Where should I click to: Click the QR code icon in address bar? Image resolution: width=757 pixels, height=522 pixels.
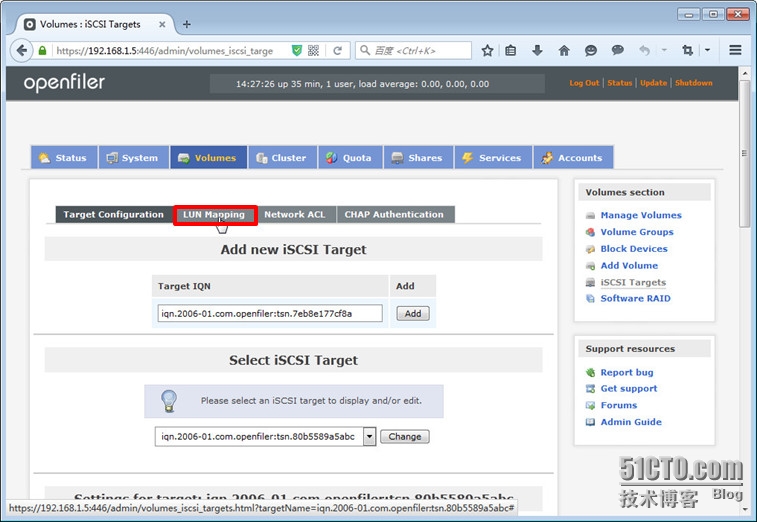click(313, 51)
